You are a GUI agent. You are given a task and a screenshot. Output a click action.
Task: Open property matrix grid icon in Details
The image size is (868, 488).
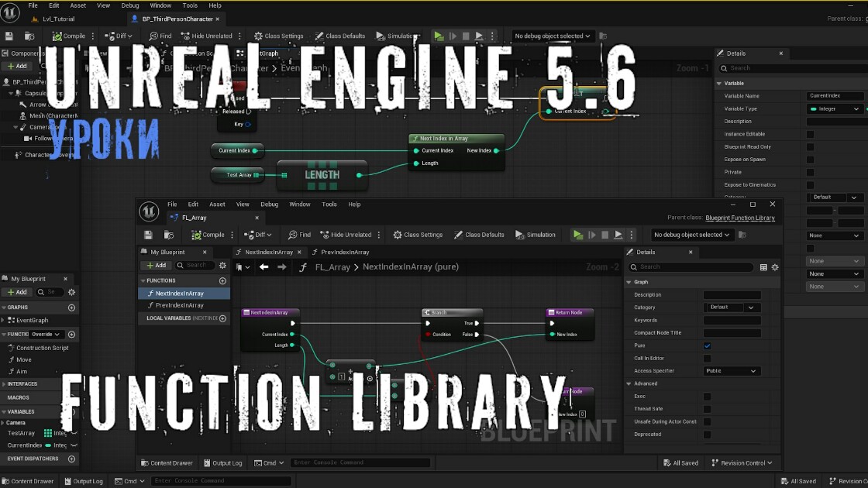coord(763,267)
